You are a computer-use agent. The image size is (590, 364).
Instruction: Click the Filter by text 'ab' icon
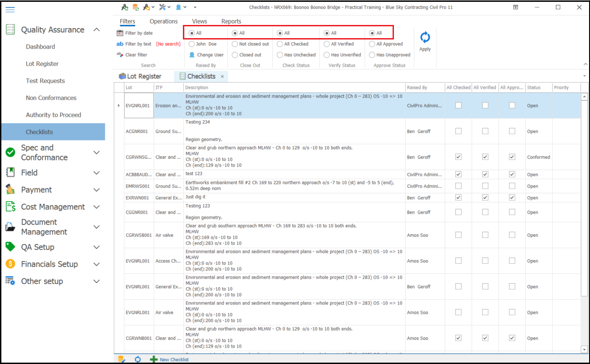pos(120,44)
